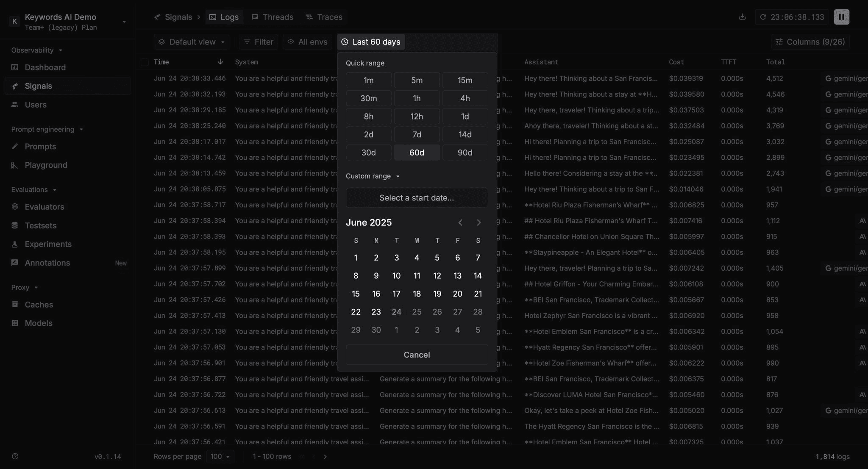Open the Columns (9/26) settings button

click(810, 42)
